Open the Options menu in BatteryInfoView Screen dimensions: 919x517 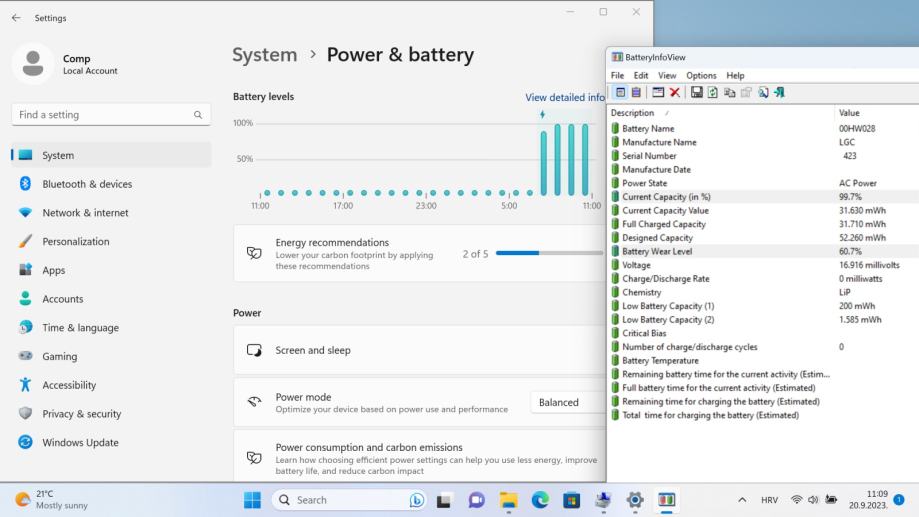pyautogui.click(x=701, y=76)
